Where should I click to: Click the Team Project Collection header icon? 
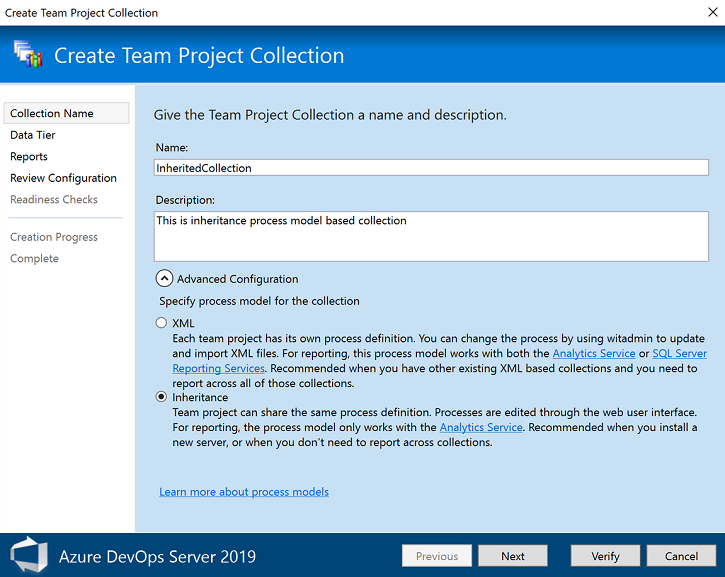click(27, 55)
